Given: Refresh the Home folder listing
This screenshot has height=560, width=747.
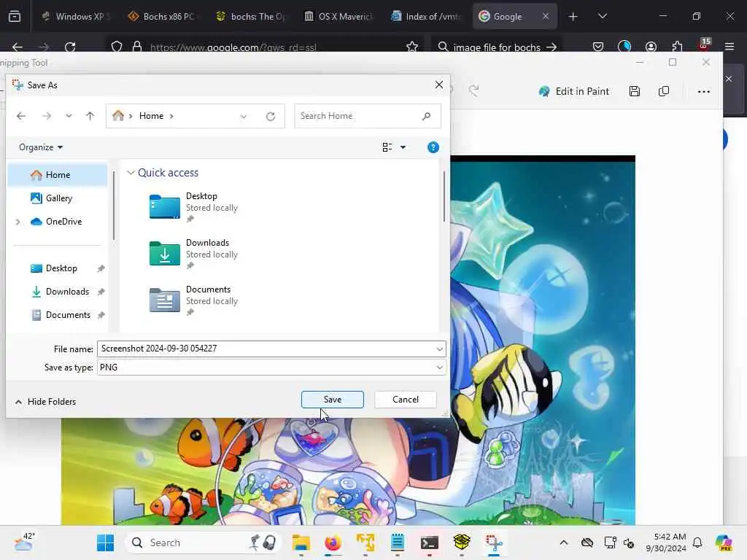Looking at the screenshot, I should [x=271, y=116].
